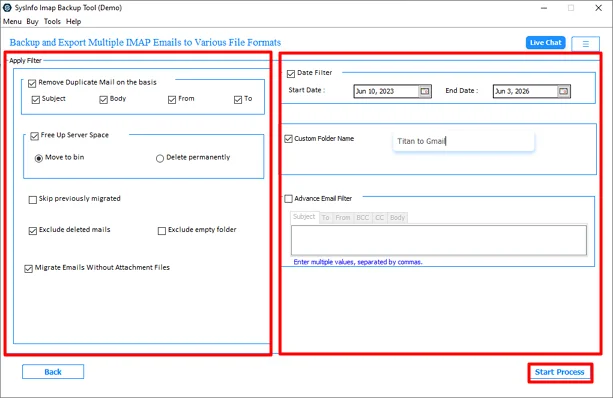Viewport: 613px width, 398px height.
Task: Switch to the BCC filter tab
Action: coord(363,217)
